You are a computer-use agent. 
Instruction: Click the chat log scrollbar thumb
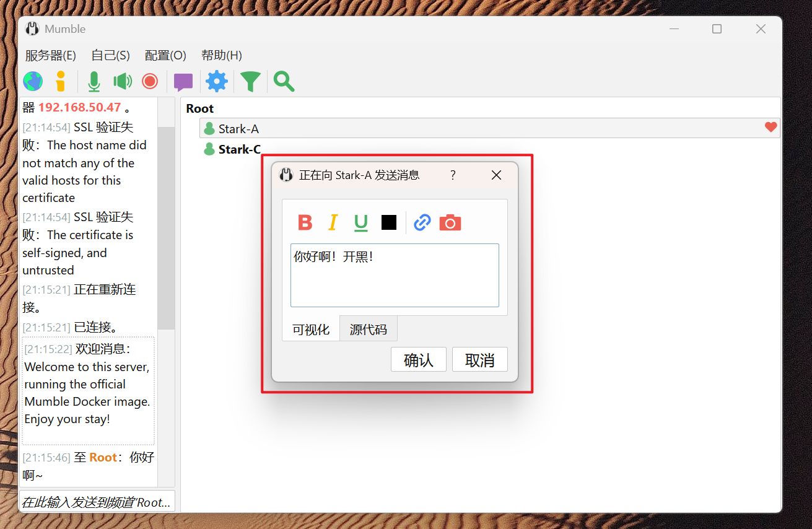(166, 228)
